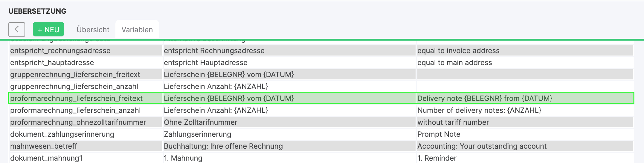The width and height of the screenshot is (644, 163).
Task: Select the entspricht_rechnungsadresse variable row
Action: (60, 51)
